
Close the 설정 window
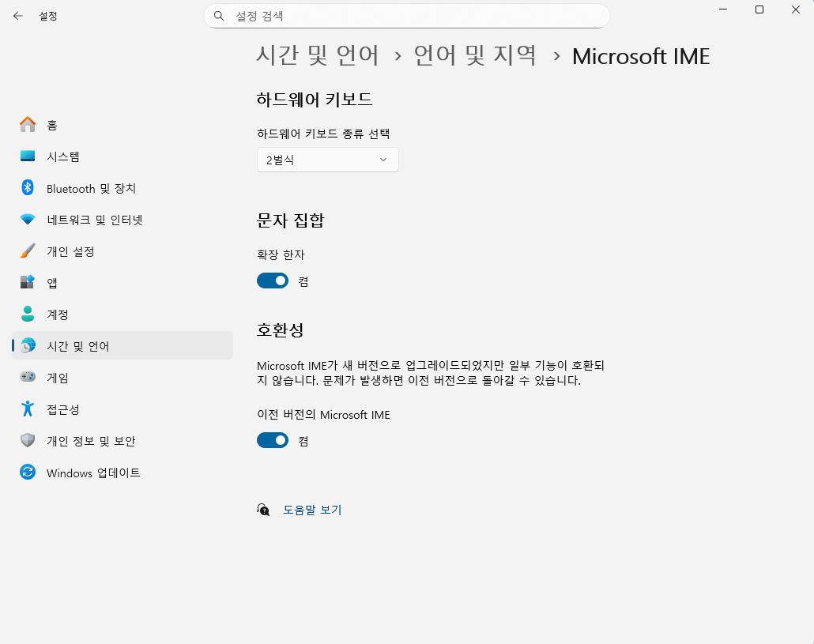[x=796, y=9]
